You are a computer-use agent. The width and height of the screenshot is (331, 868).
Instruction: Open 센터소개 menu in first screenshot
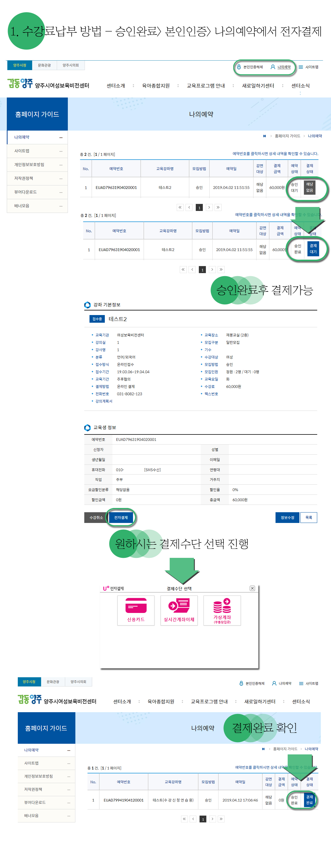pos(116,86)
